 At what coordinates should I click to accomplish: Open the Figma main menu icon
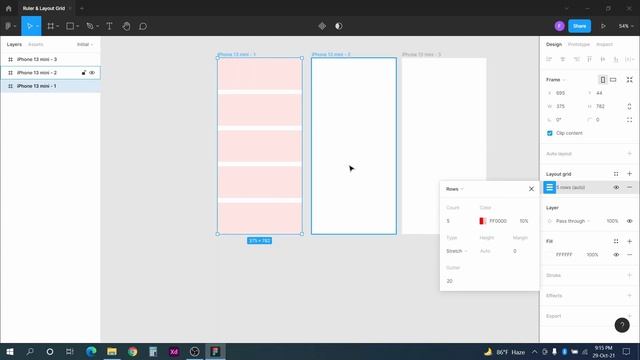pos(8,26)
